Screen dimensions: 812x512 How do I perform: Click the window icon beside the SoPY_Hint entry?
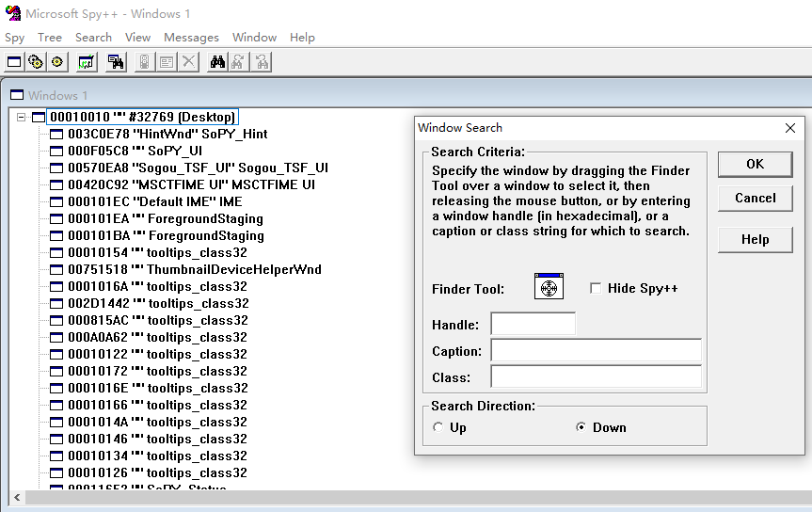pos(56,135)
